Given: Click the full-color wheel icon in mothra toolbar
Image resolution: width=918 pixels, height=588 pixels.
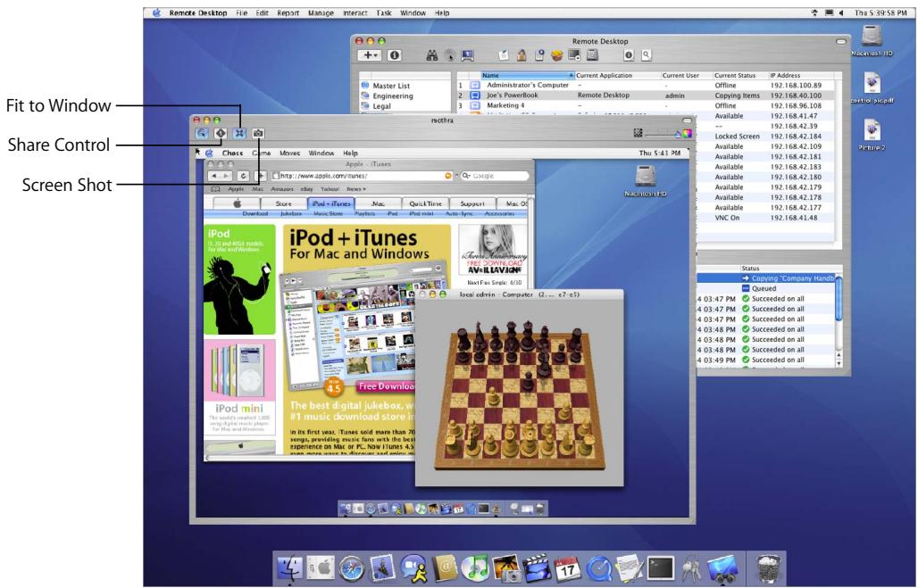Looking at the screenshot, I should click(x=687, y=134).
